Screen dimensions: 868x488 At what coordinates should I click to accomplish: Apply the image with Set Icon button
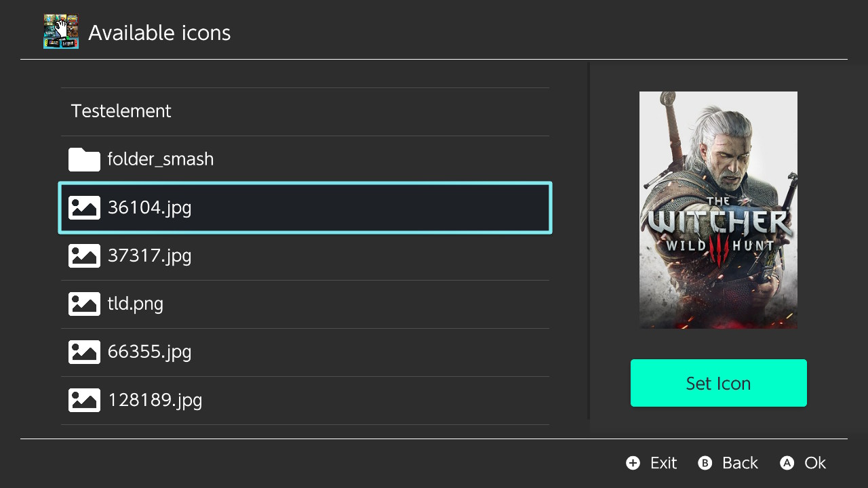(719, 383)
